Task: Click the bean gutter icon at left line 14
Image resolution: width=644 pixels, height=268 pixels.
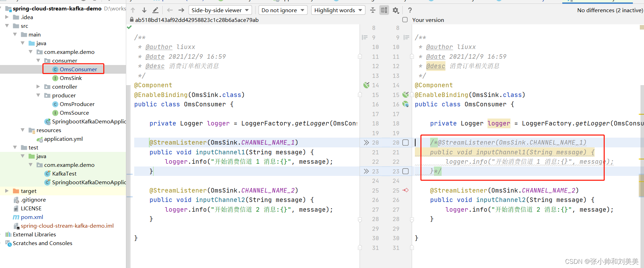Action: (x=367, y=85)
